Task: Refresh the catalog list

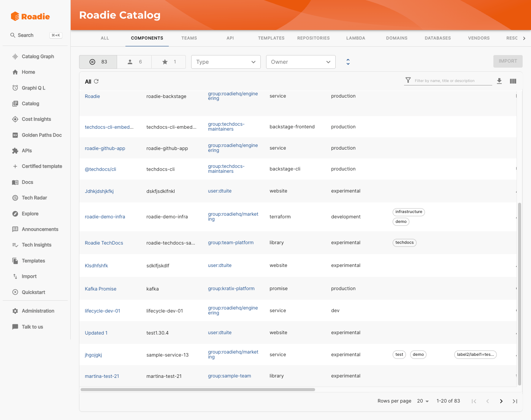Action: tap(97, 81)
